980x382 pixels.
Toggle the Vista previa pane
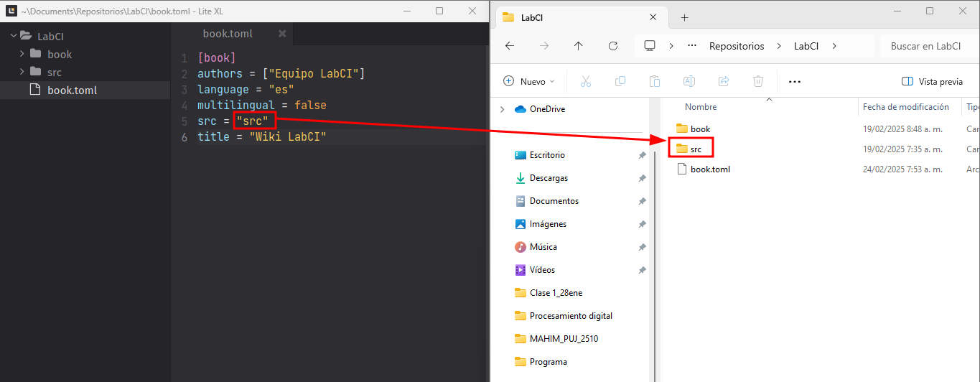[932, 82]
